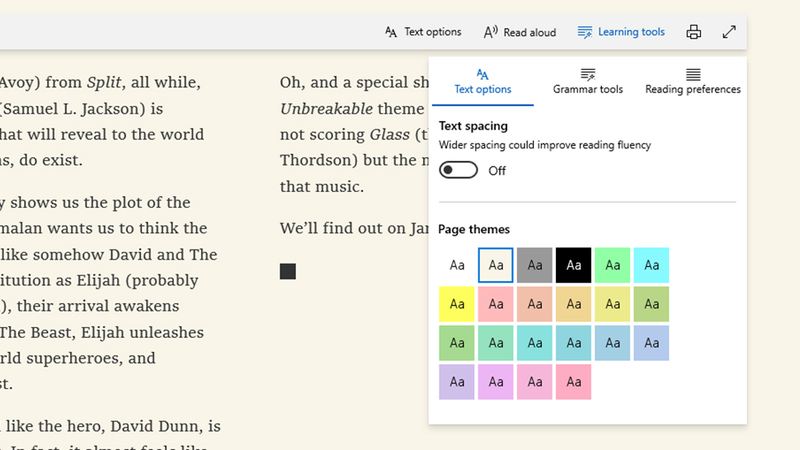Select the hot pink theme ending last row

[573, 382]
